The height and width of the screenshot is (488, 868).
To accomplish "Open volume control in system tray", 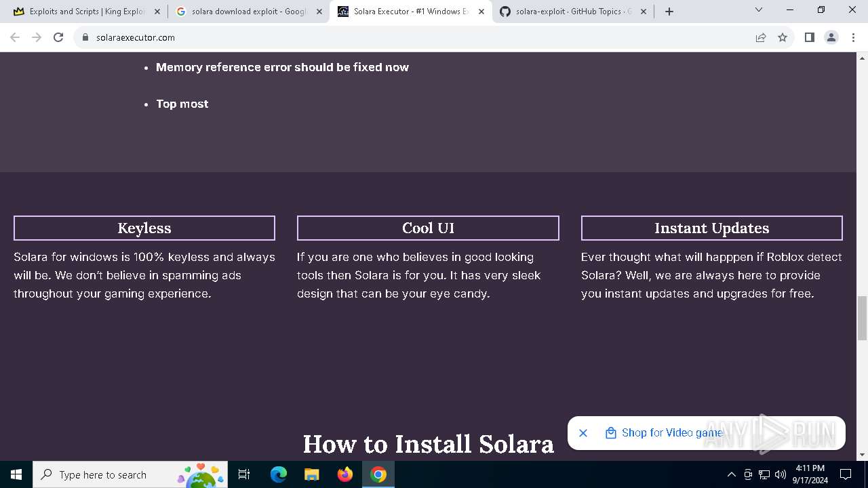I will [x=781, y=474].
